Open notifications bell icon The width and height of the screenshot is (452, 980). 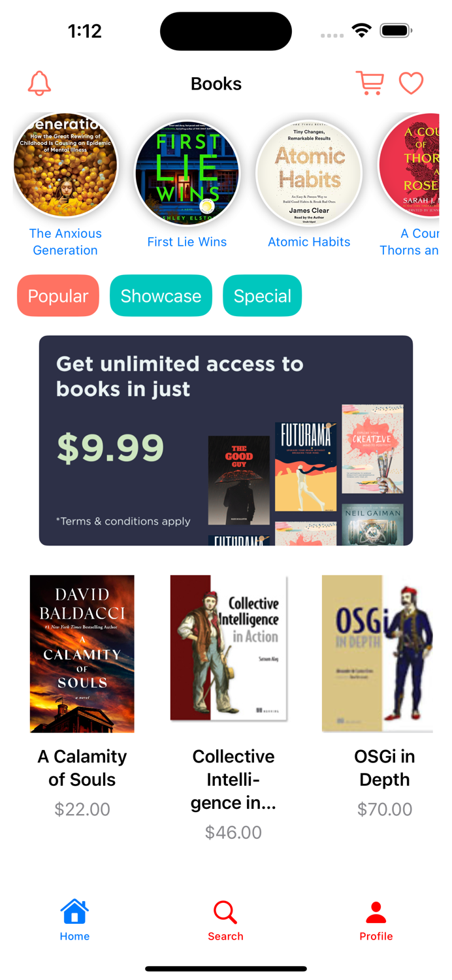coord(39,84)
